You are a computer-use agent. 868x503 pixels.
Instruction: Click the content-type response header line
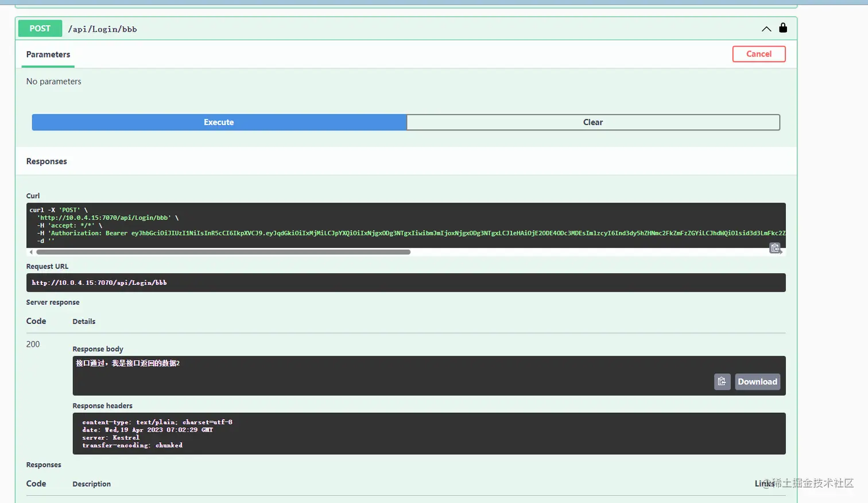[x=157, y=422]
